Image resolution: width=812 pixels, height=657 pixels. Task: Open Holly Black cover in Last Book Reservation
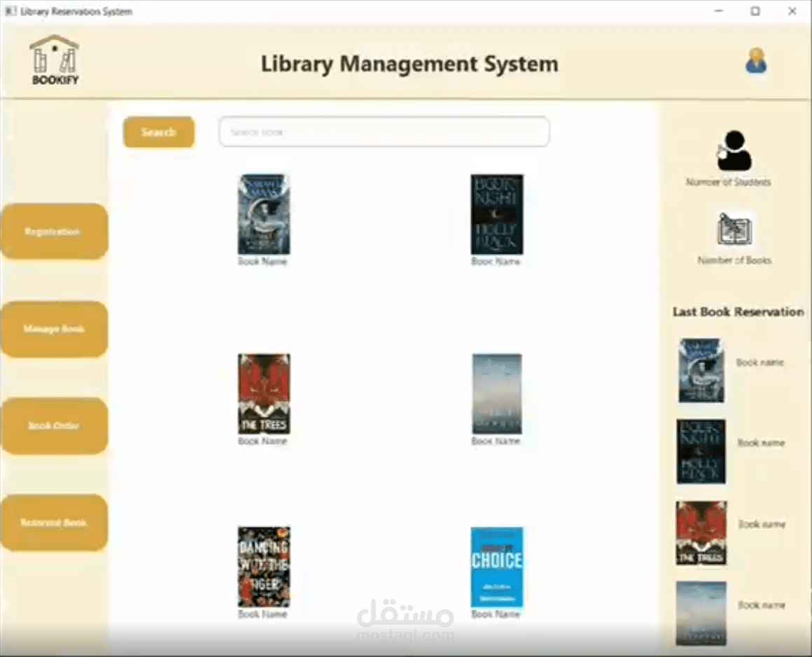pos(701,451)
